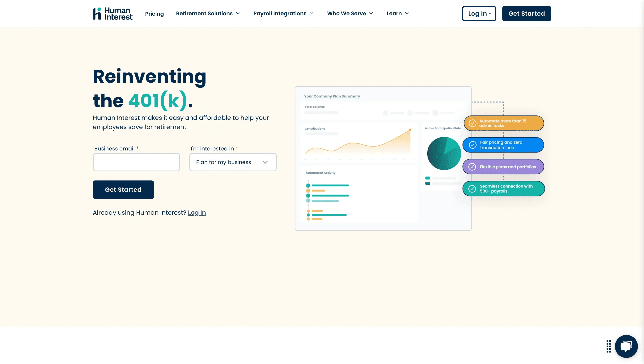
Task: Click the "Flexible plans and portfolios" badge text
Action: pos(508,167)
